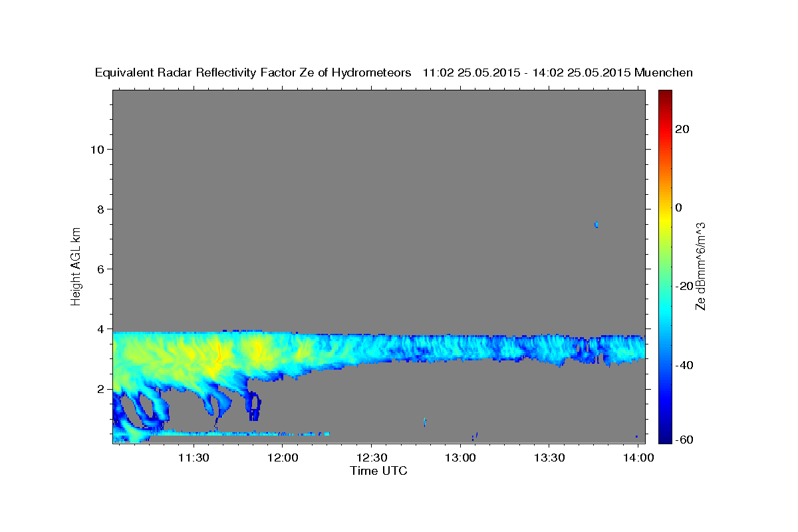798x532 pixels.
Task: Click the isolated echo near 7.5 km height
Action: [597, 225]
